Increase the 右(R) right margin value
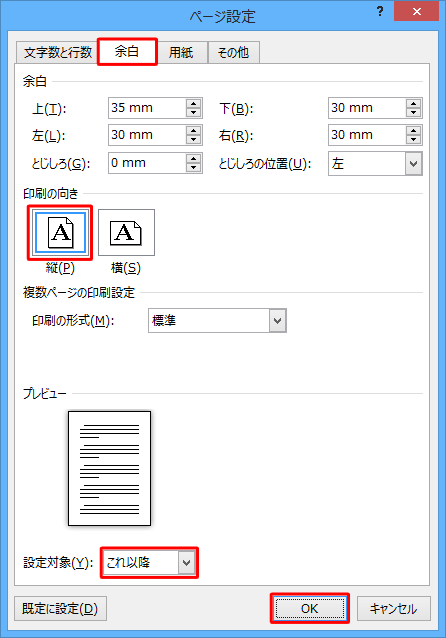 (x=414, y=131)
